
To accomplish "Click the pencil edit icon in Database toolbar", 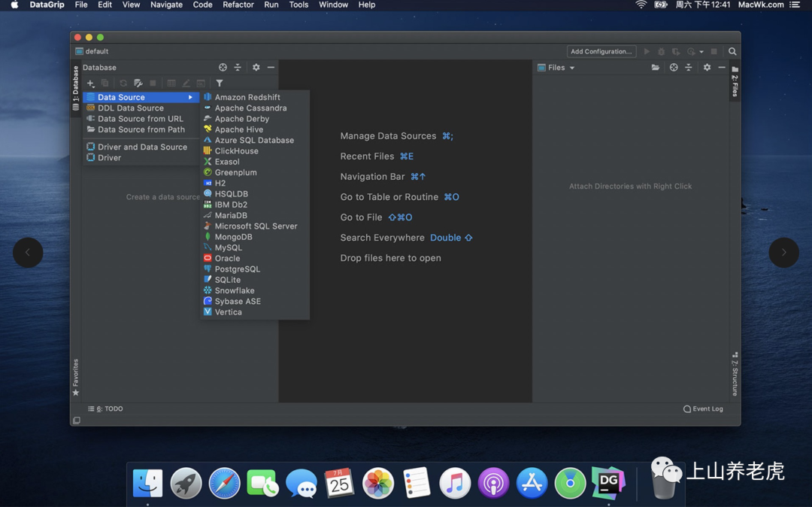I will tap(186, 83).
